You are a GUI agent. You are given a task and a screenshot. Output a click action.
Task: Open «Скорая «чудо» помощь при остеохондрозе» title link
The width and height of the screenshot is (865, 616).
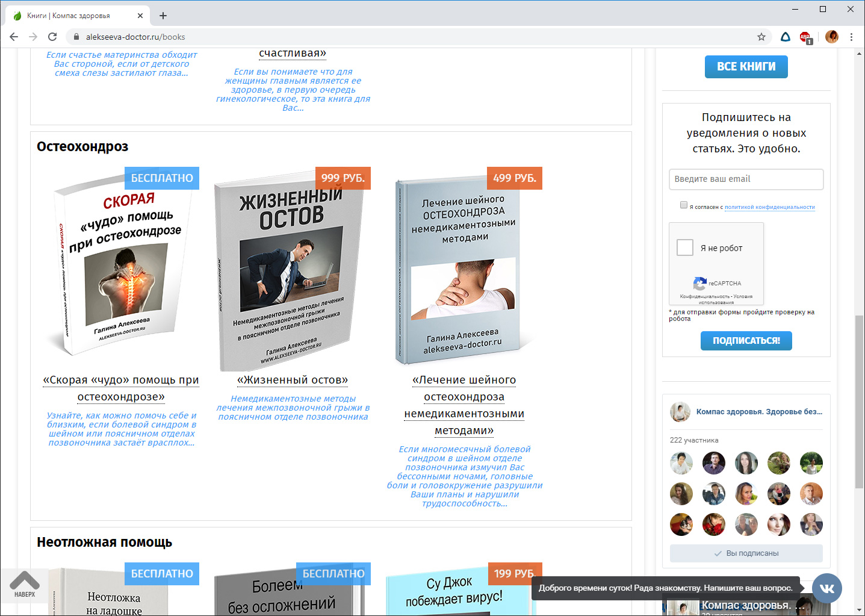[121, 388]
